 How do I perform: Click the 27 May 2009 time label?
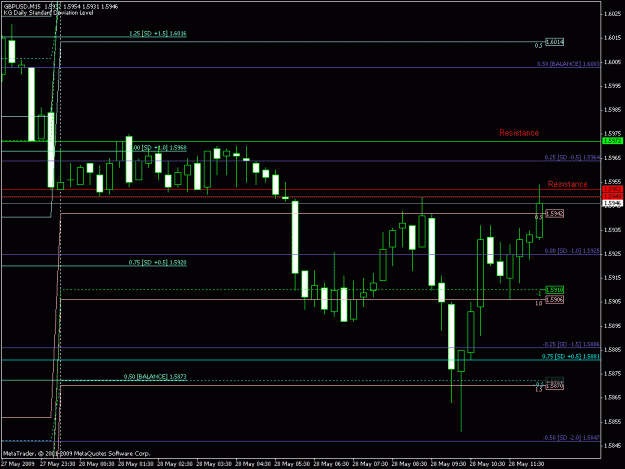18,464
